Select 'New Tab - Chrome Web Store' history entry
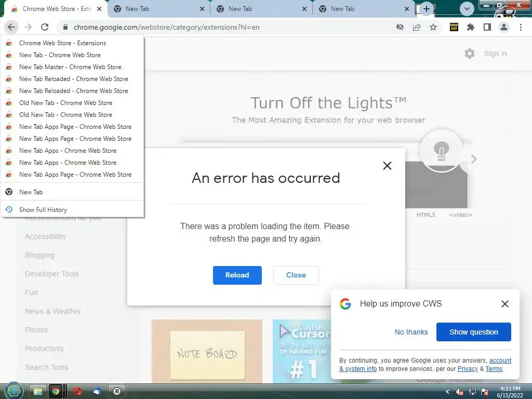This screenshot has height=399, width=532. pos(72,55)
